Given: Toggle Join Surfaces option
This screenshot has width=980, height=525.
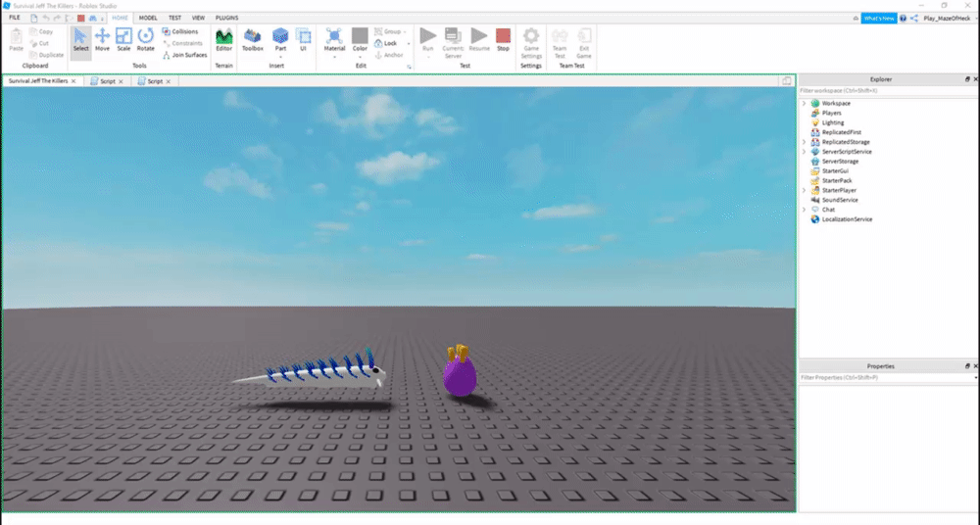Looking at the screenshot, I should (x=184, y=55).
